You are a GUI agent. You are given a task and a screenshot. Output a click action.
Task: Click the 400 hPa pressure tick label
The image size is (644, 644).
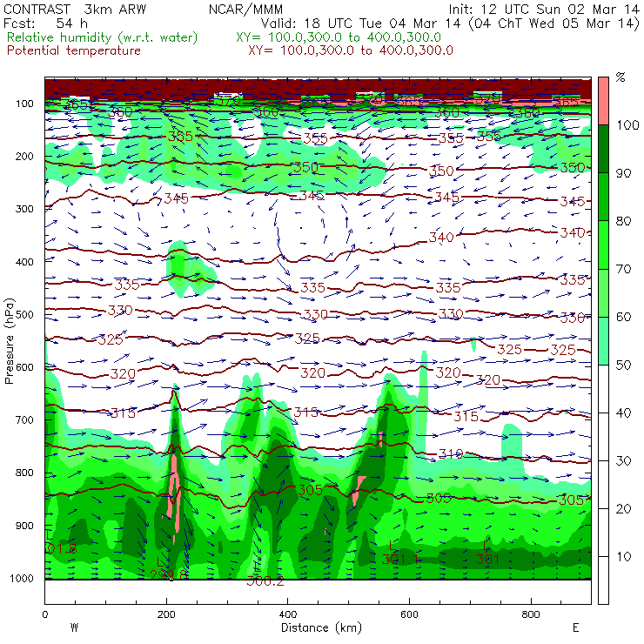pos(24,262)
